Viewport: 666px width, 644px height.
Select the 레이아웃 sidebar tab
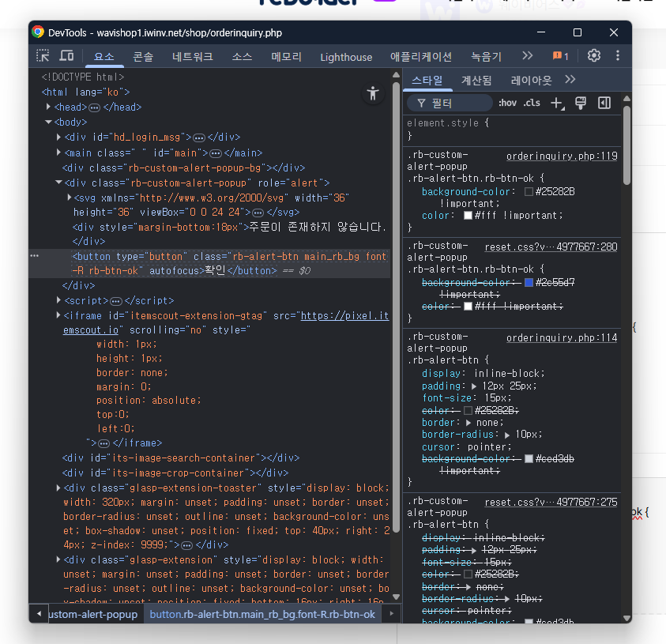(531, 80)
